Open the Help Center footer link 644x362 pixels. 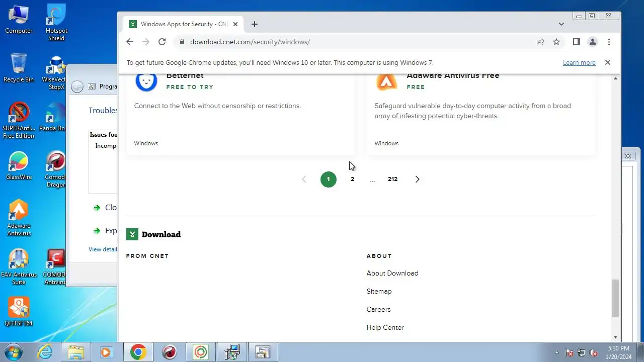click(385, 327)
